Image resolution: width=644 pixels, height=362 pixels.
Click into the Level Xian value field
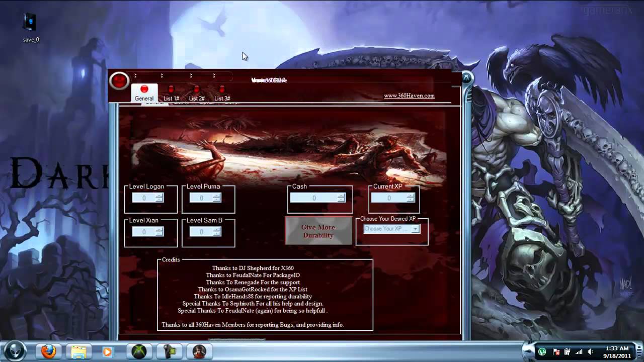point(144,232)
